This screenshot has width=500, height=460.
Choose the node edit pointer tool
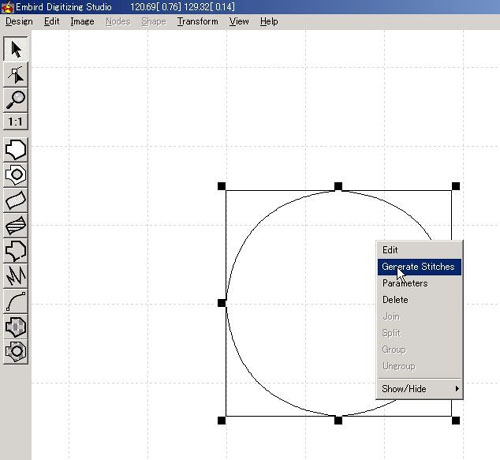(16, 75)
